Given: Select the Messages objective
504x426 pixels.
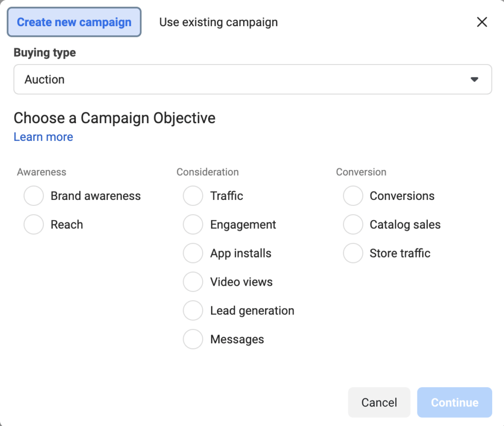Looking at the screenshot, I should (193, 339).
